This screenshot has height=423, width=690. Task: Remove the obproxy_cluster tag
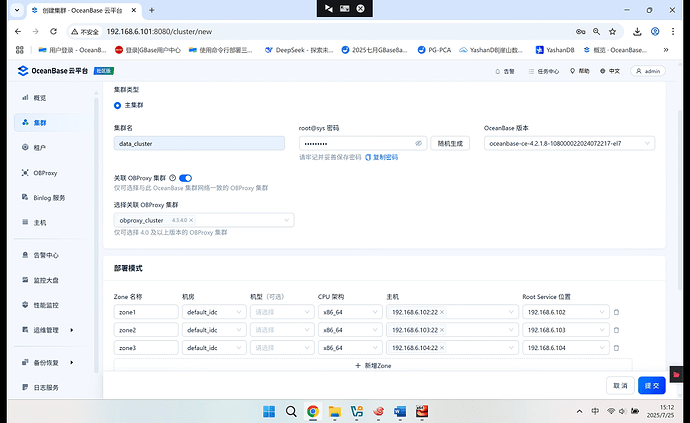coord(191,220)
